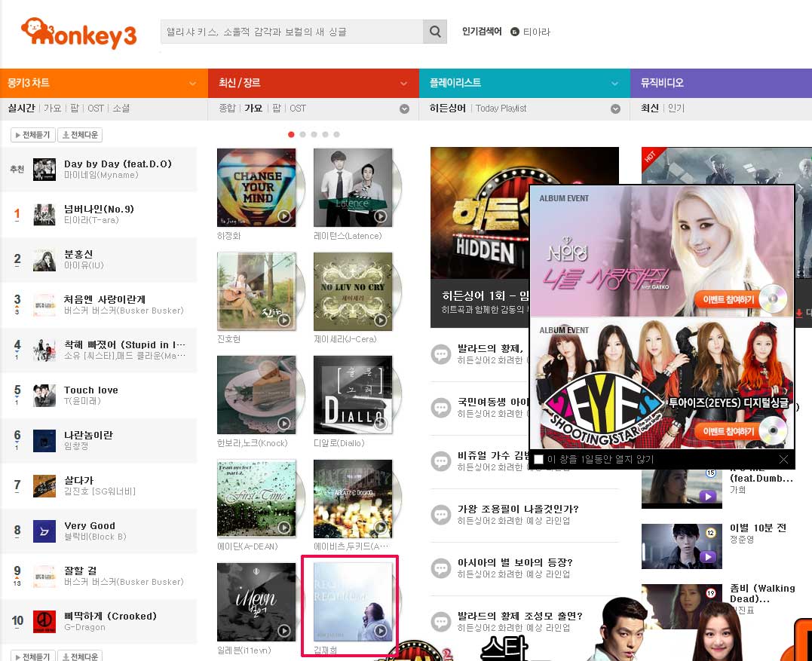
Task: Open the round dropdown beside Today Playlist
Action: [x=615, y=109]
